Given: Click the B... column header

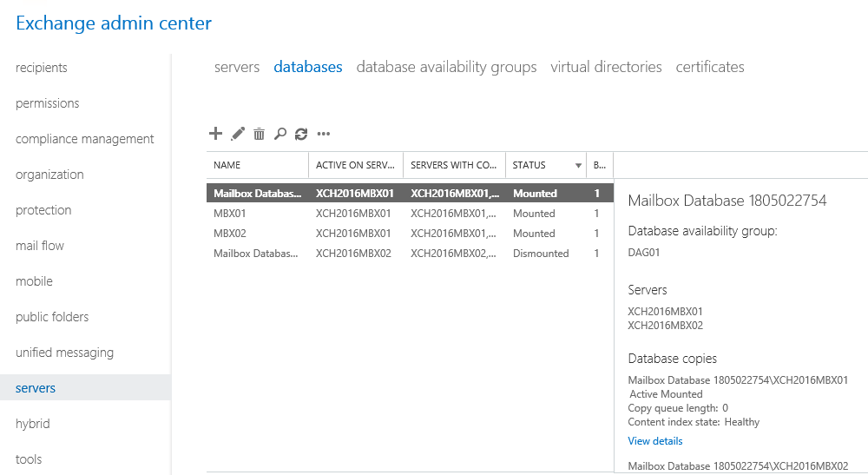Looking at the screenshot, I should [x=600, y=165].
